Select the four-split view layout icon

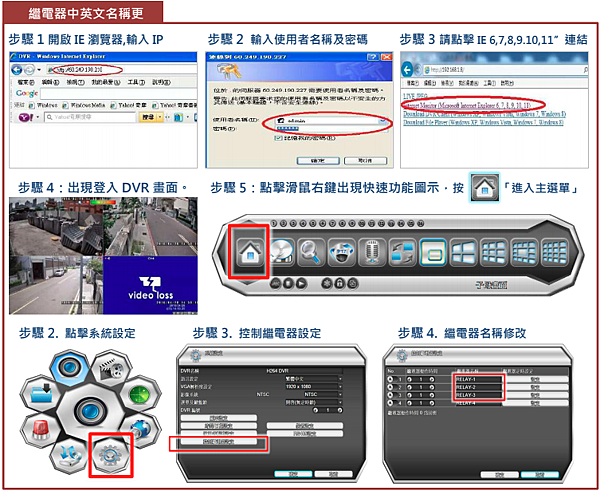pos(463,252)
